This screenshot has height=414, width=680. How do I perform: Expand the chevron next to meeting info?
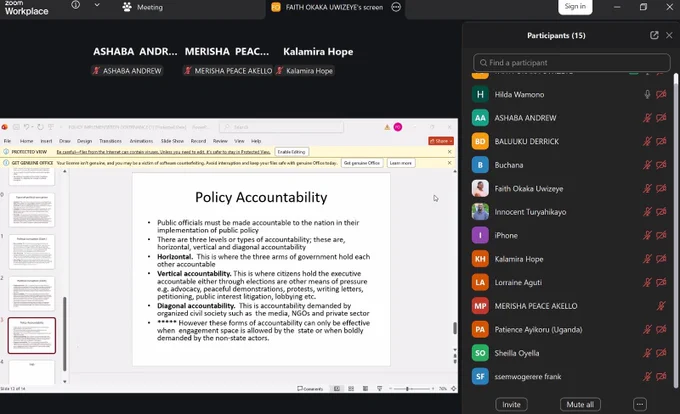[97, 5]
